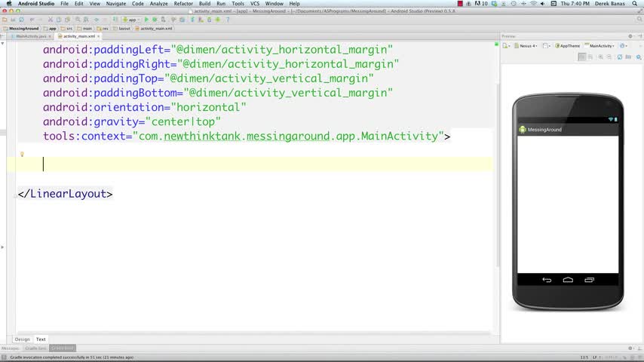The width and height of the screenshot is (644, 362).
Task: Close the activity_main.xml tab
Action: (99, 36)
